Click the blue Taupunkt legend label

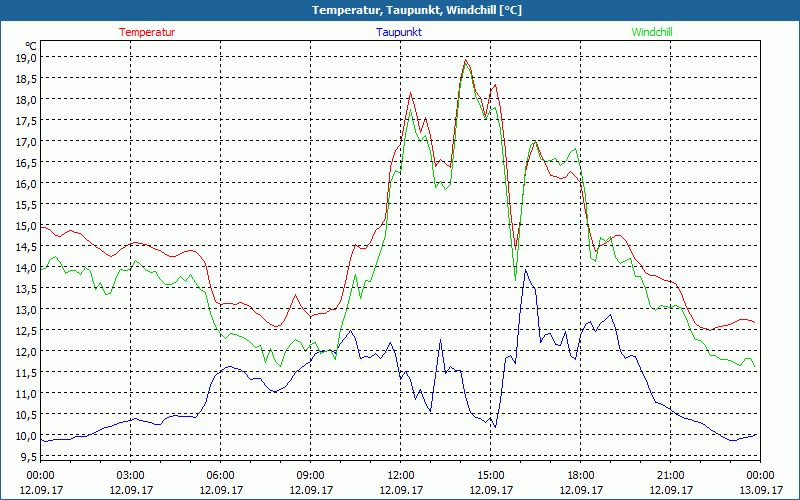pos(399,32)
